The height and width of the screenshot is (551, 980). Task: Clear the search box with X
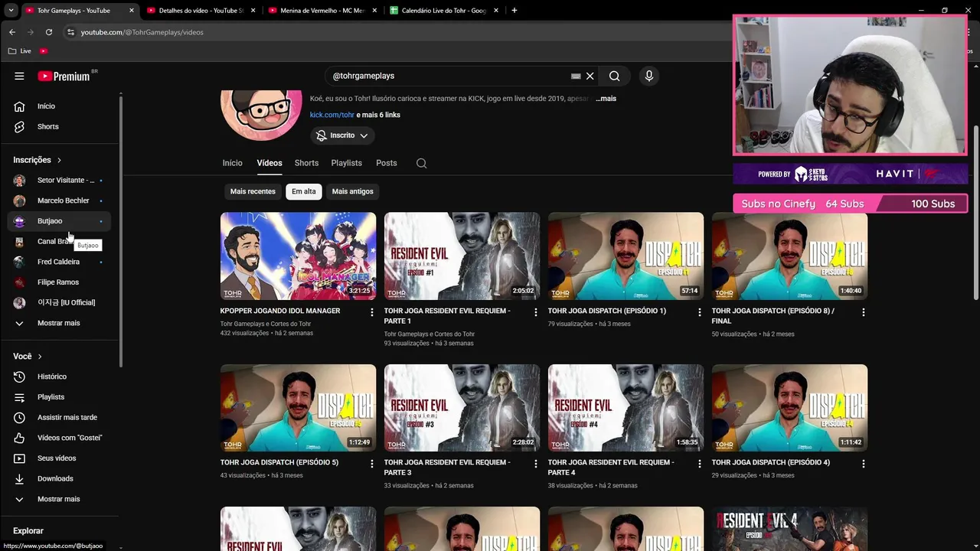590,76
